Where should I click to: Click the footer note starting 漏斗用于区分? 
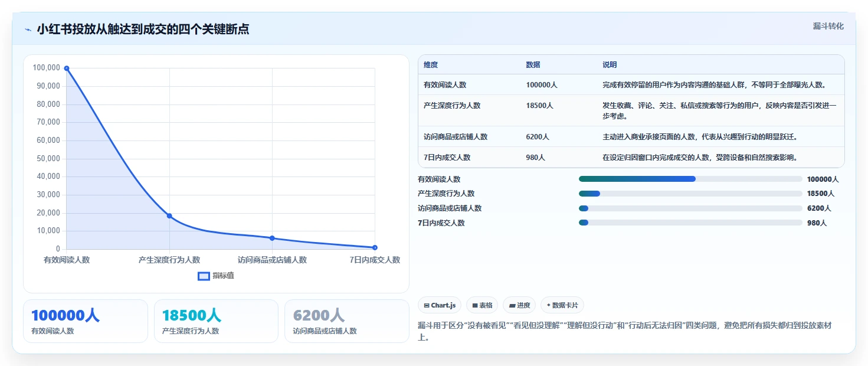[x=624, y=332]
